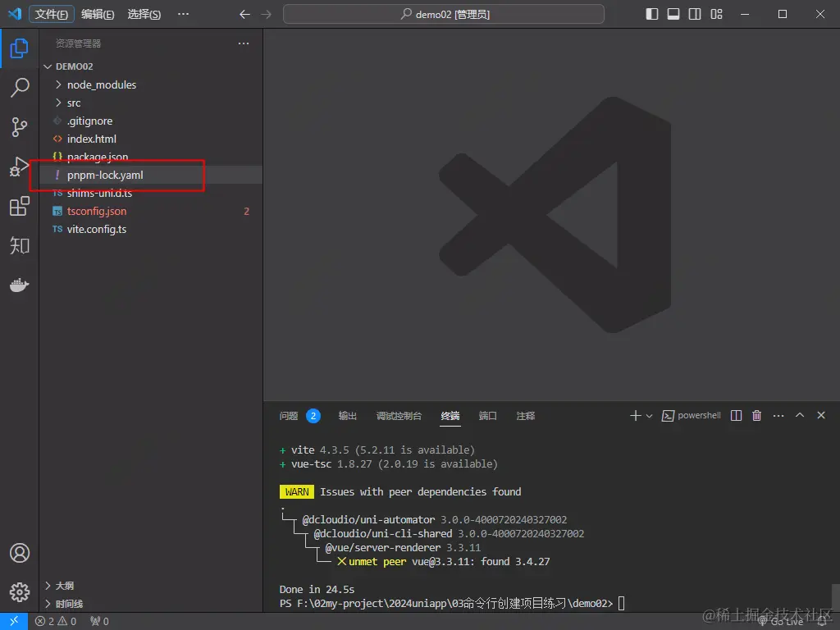
Task: Toggle secondary side bar layout icon
Action: tap(695, 14)
